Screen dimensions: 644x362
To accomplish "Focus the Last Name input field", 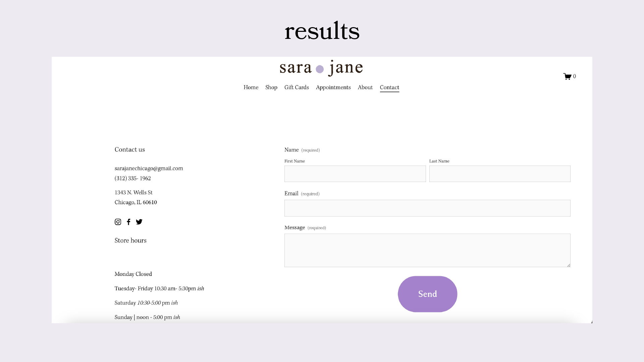I will pos(500,174).
